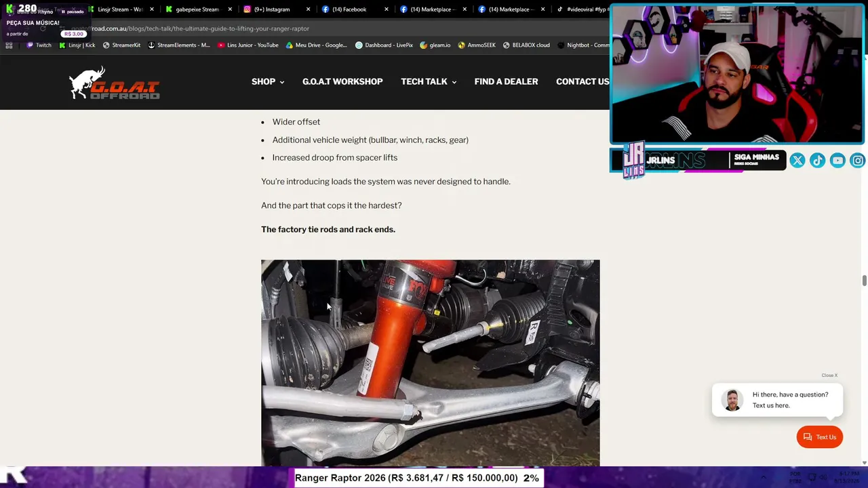Click the page vertical scrollbar thumb
This screenshot has height=488, width=868.
pos(864,281)
